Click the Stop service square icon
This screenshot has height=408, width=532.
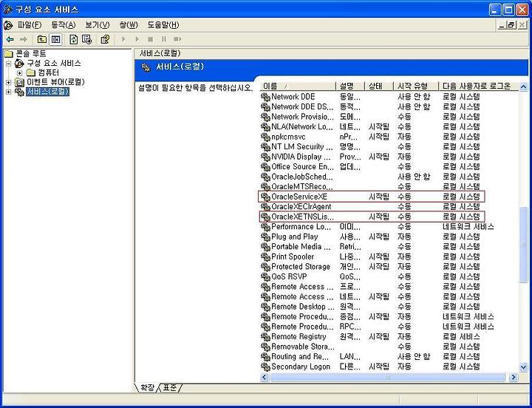coord(151,39)
